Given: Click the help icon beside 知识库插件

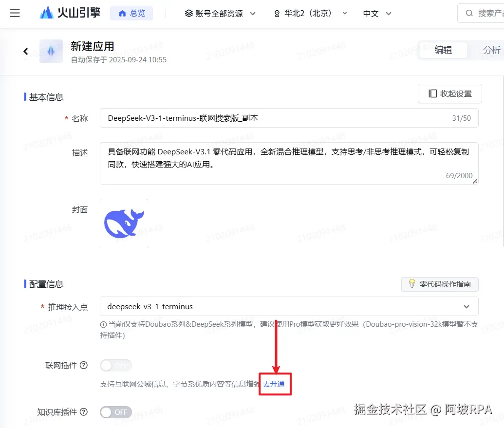Looking at the screenshot, I should point(84,412).
